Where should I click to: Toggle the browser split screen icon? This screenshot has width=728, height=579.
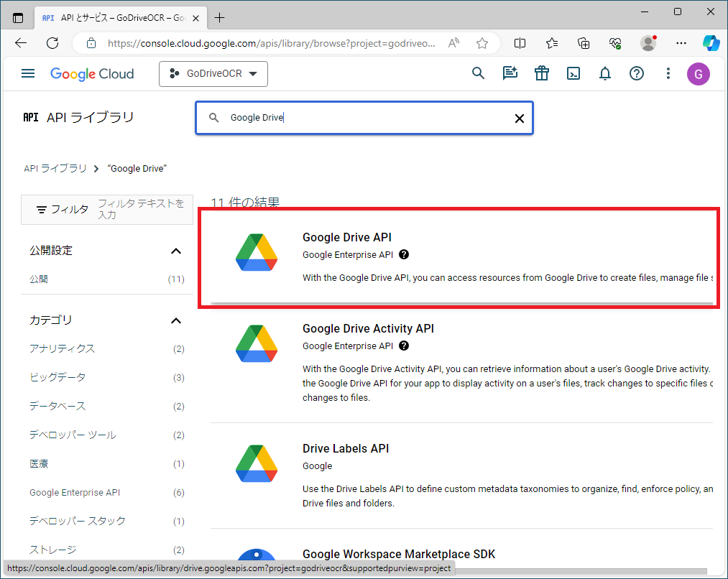520,43
